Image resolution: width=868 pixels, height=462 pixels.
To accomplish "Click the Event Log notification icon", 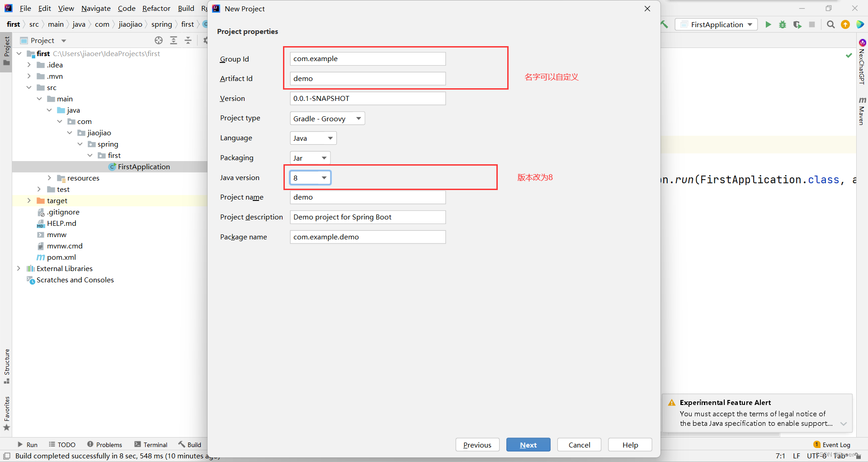I will click(x=816, y=444).
